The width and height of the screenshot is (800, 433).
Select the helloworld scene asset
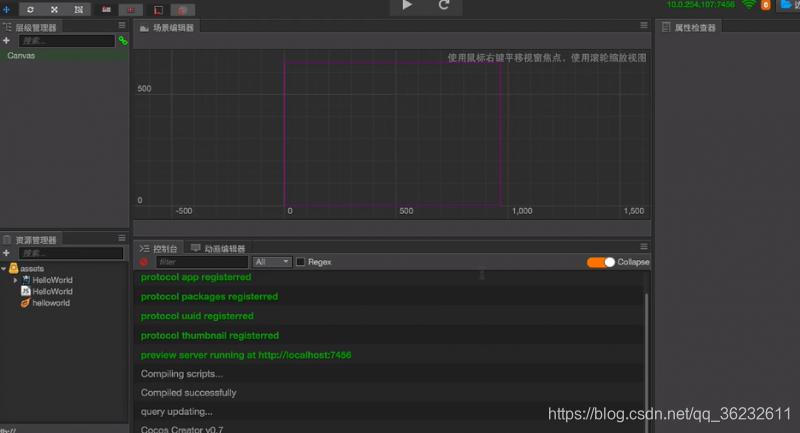pyautogui.click(x=46, y=303)
